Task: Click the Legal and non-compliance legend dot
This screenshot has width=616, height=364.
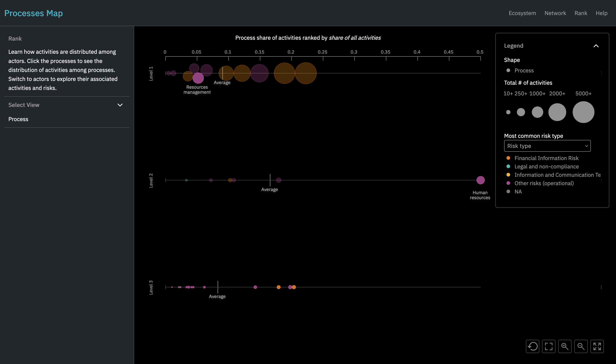Action: coord(508,166)
